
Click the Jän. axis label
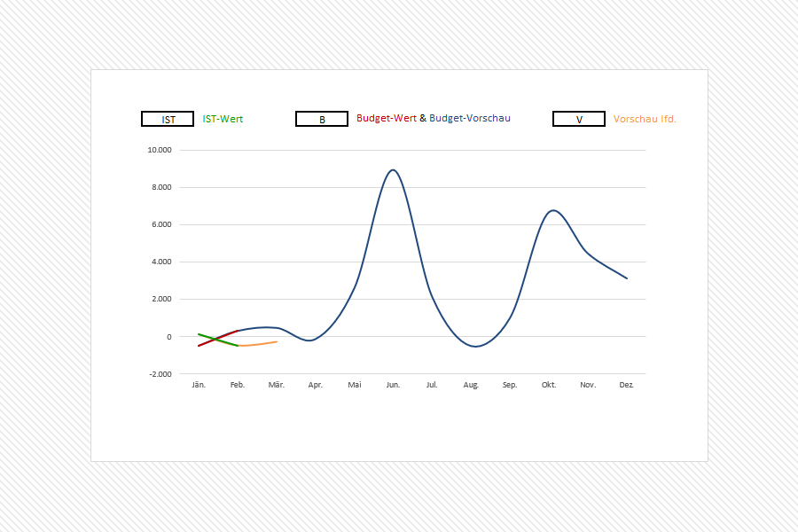(x=199, y=385)
